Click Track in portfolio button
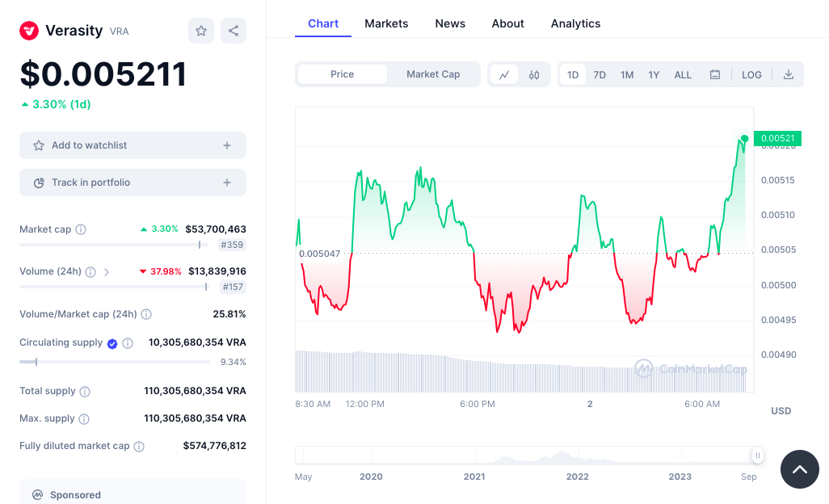Image resolution: width=829 pixels, height=504 pixels. (x=133, y=183)
